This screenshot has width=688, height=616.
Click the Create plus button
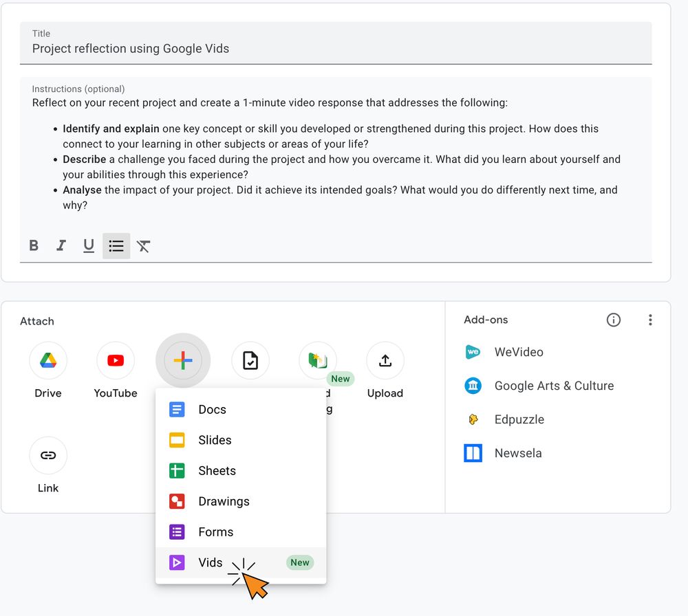click(183, 360)
